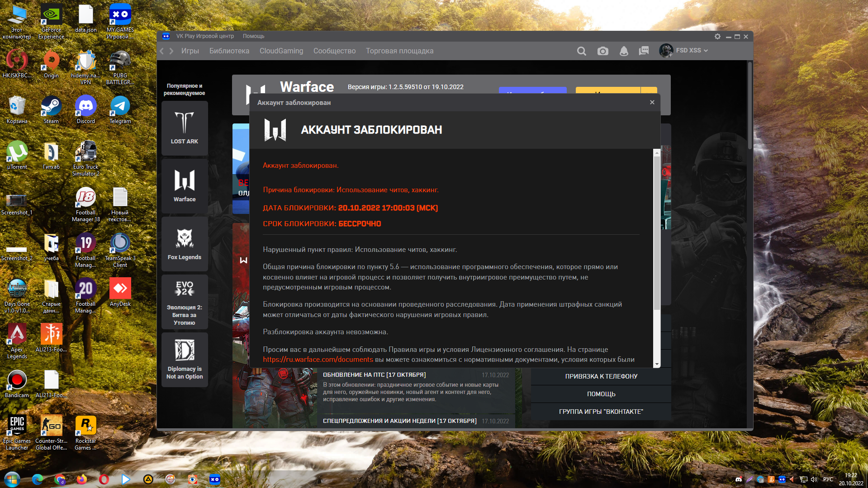This screenshot has width=868, height=488.
Task: Open Football Manager 18 shortcut
Action: pos(86,204)
